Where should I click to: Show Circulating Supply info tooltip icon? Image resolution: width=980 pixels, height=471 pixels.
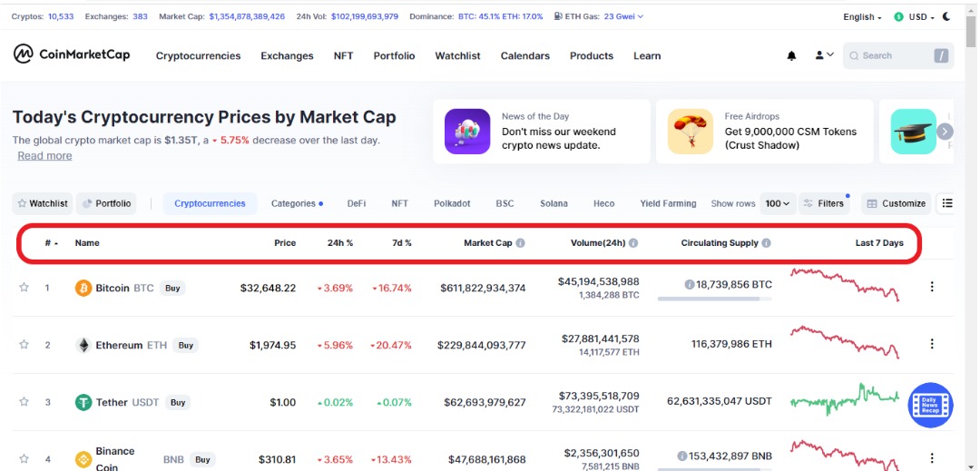766,243
